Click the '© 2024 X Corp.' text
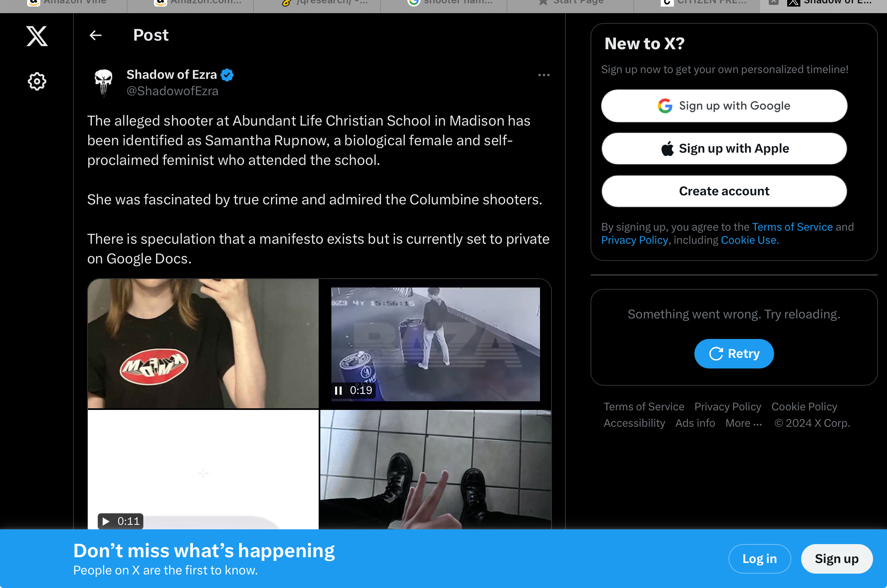This screenshot has width=887, height=588. tap(812, 423)
